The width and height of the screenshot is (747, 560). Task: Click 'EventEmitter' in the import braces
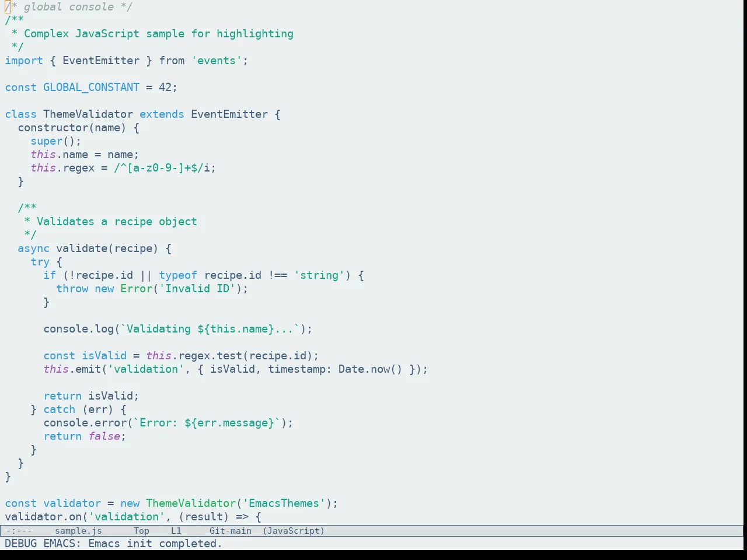pyautogui.click(x=101, y=61)
